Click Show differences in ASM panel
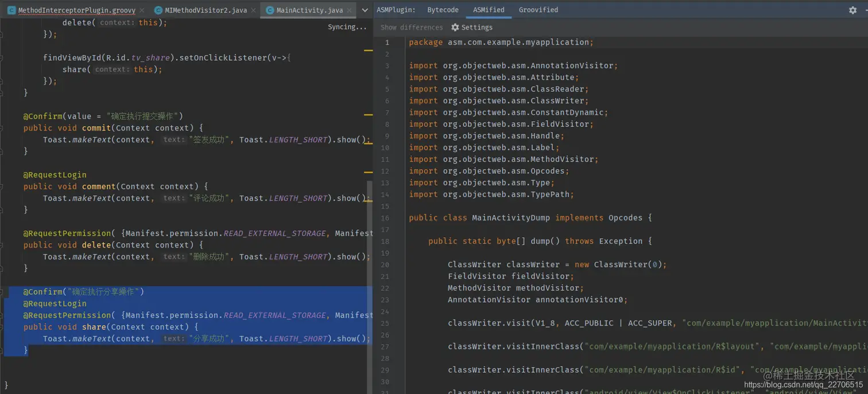This screenshot has width=868, height=394. coord(412,28)
